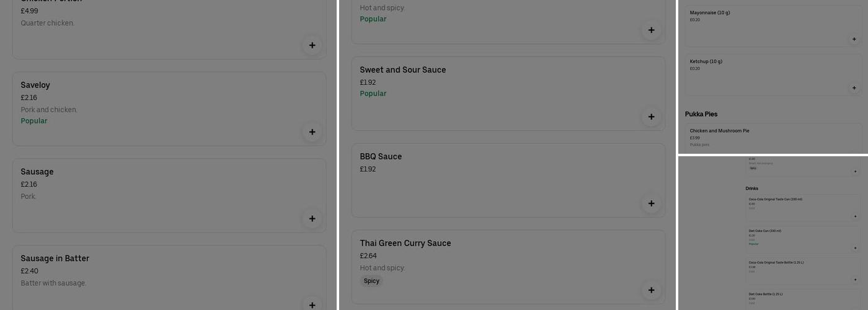Add Saveloy to the order
Screen dimensions: 868x310
(x=312, y=132)
